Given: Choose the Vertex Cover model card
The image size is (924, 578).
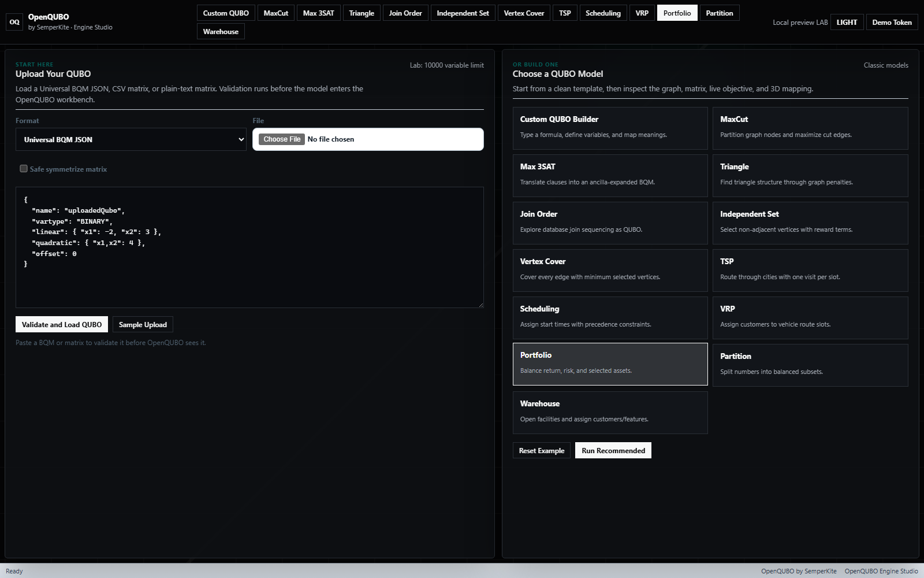Looking at the screenshot, I should pos(610,271).
